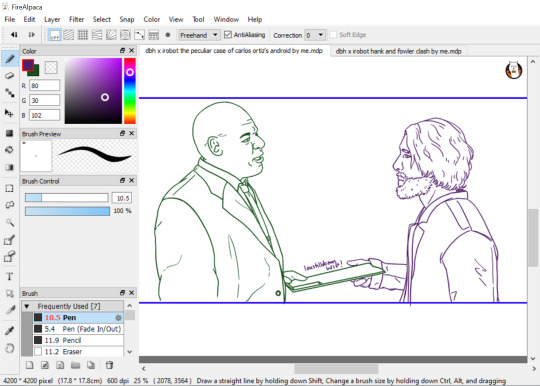Select the Eraser tool in the left toolbar
The image size is (540, 386).
tap(10, 76)
